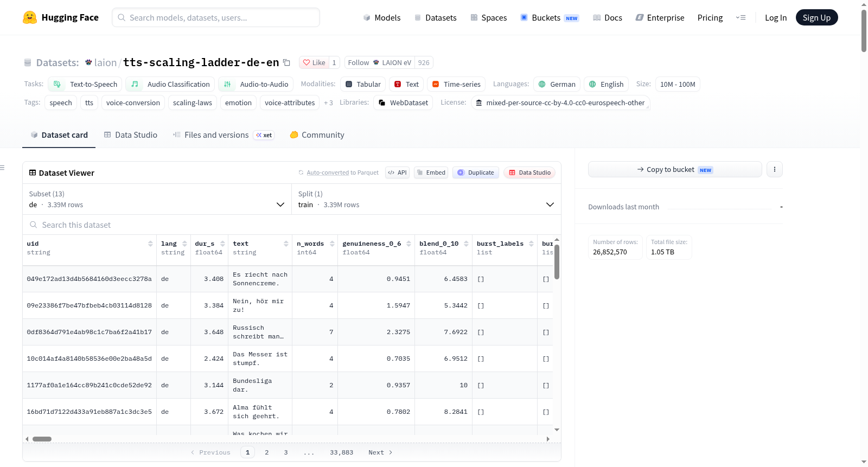Sort the dur_s column
The width and height of the screenshot is (868, 467).
[222, 244]
